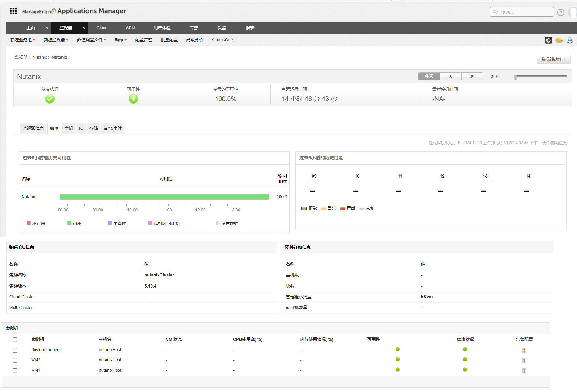Open the Cloud menu
The width and height of the screenshot is (577, 392).
click(102, 28)
